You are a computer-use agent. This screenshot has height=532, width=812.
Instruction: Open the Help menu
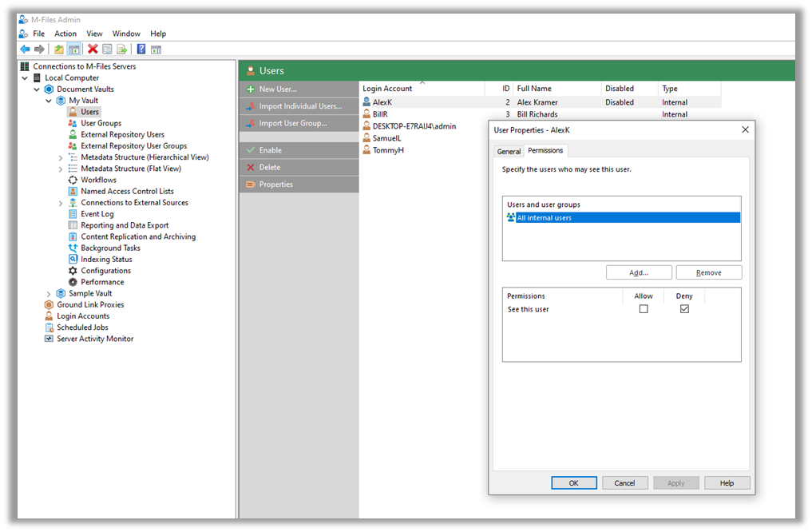pyautogui.click(x=158, y=34)
